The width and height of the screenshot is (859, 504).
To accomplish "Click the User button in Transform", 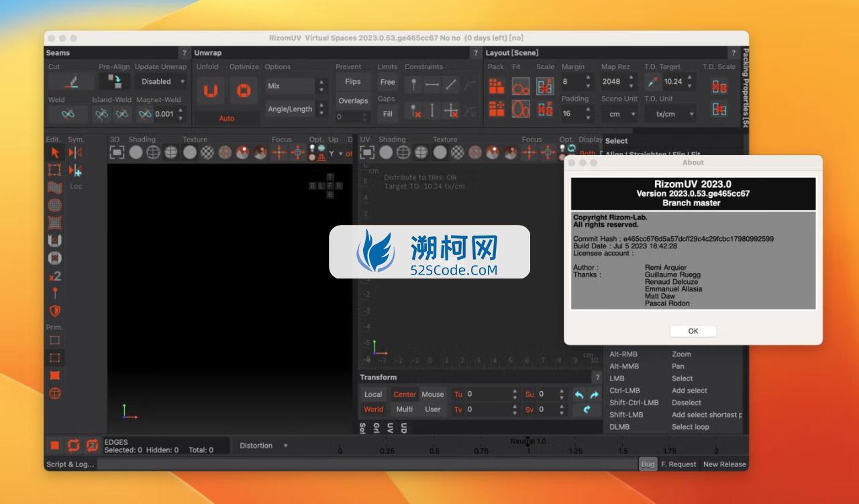I will point(433,409).
